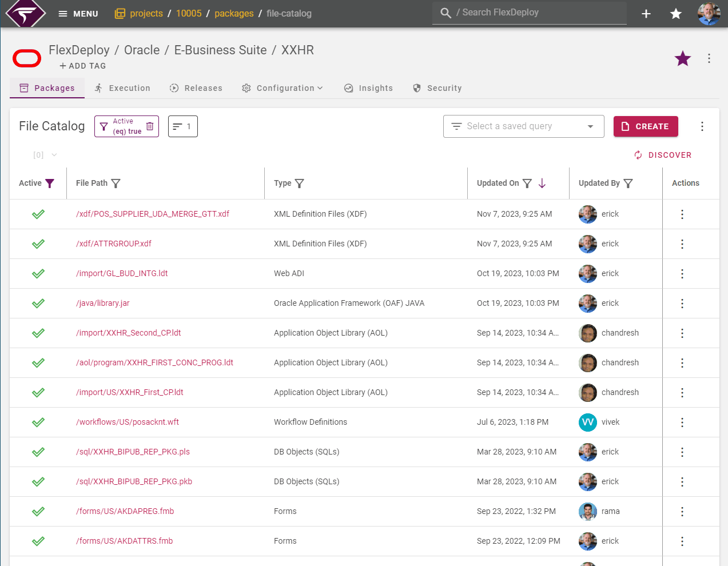Switch to the Releases tab

coord(196,88)
